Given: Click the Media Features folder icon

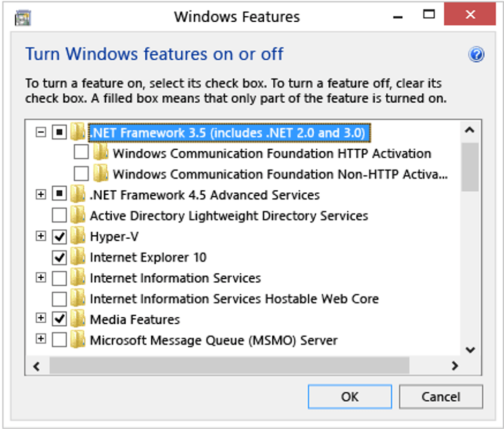Looking at the screenshot, I should pos(78,319).
